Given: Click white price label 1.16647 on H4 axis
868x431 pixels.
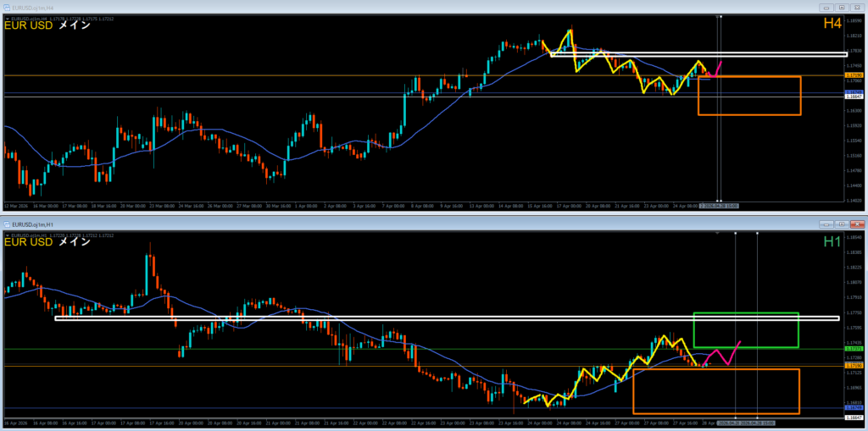Looking at the screenshot, I should click(x=854, y=97).
